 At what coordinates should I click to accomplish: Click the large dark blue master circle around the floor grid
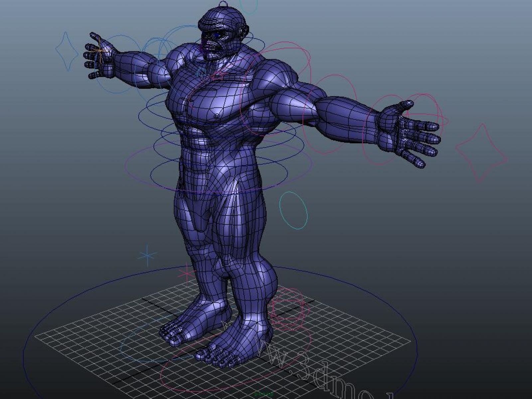point(220,332)
